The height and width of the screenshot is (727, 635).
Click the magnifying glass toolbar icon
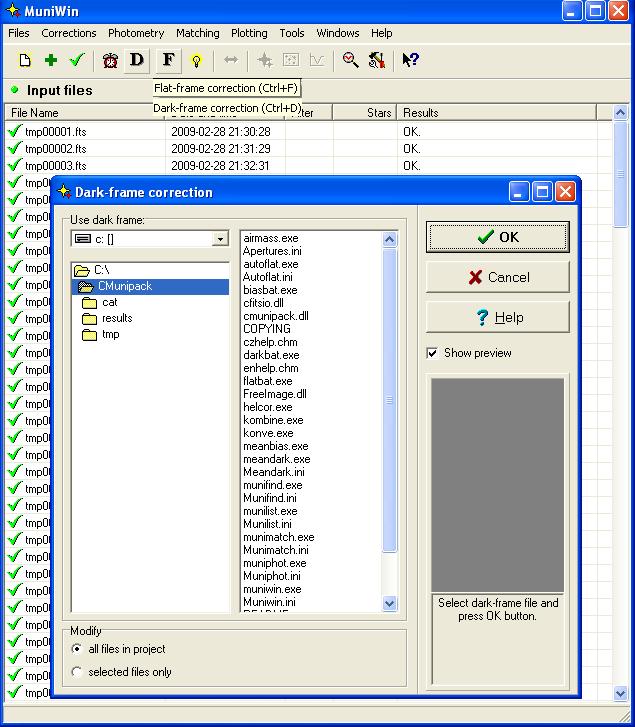click(x=350, y=61)
